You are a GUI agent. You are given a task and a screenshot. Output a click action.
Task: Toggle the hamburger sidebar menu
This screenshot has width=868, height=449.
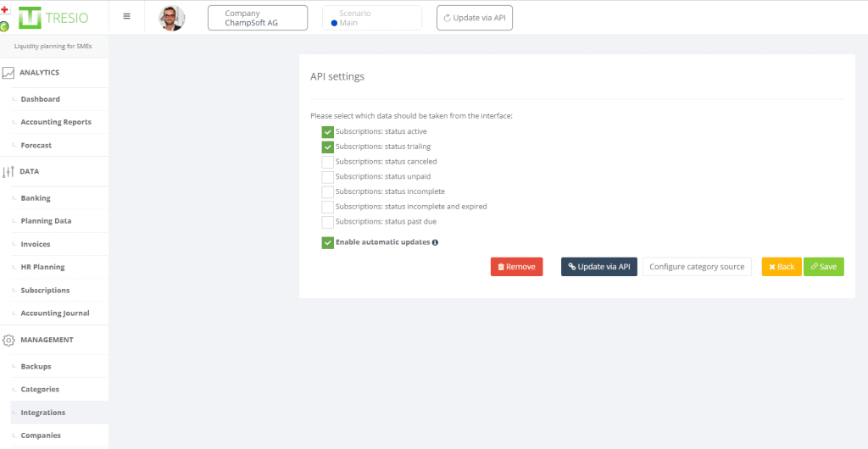127,17
